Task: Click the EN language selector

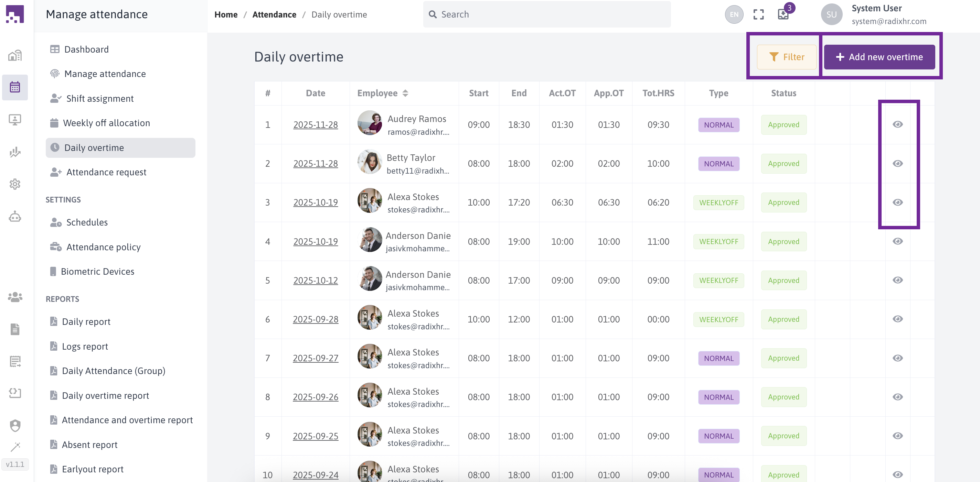Action: coord(734,14)
